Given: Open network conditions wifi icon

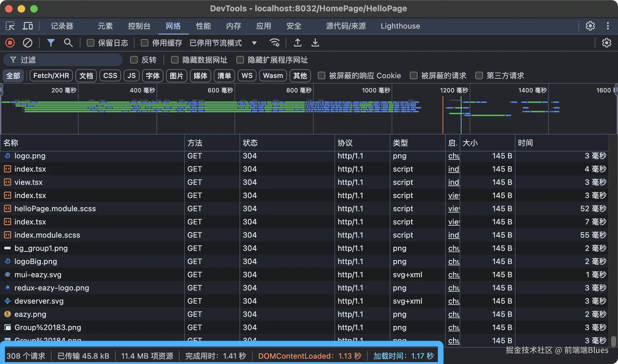Looking at the screenshot, I should [x=274, y=43].
